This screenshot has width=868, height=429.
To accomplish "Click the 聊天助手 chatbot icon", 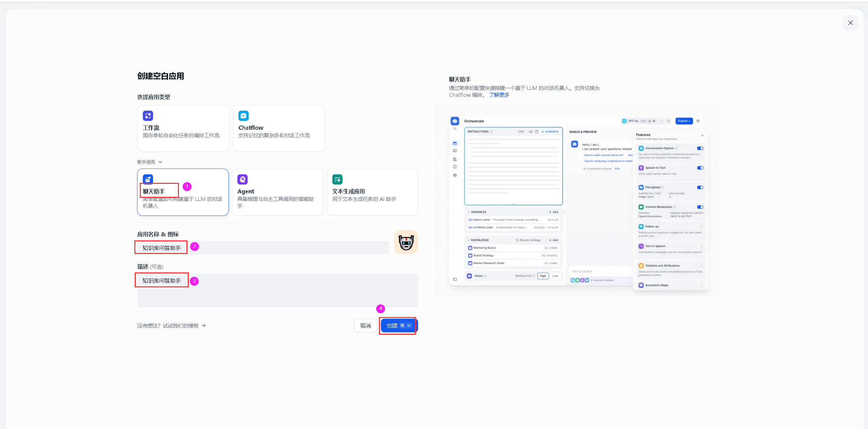I will (x=148, y=179).
